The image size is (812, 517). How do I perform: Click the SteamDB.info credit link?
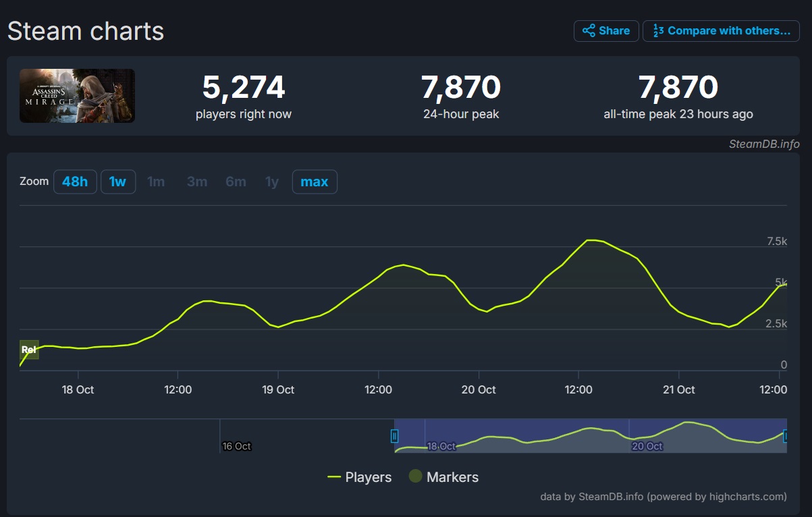[x=764, y=144]
